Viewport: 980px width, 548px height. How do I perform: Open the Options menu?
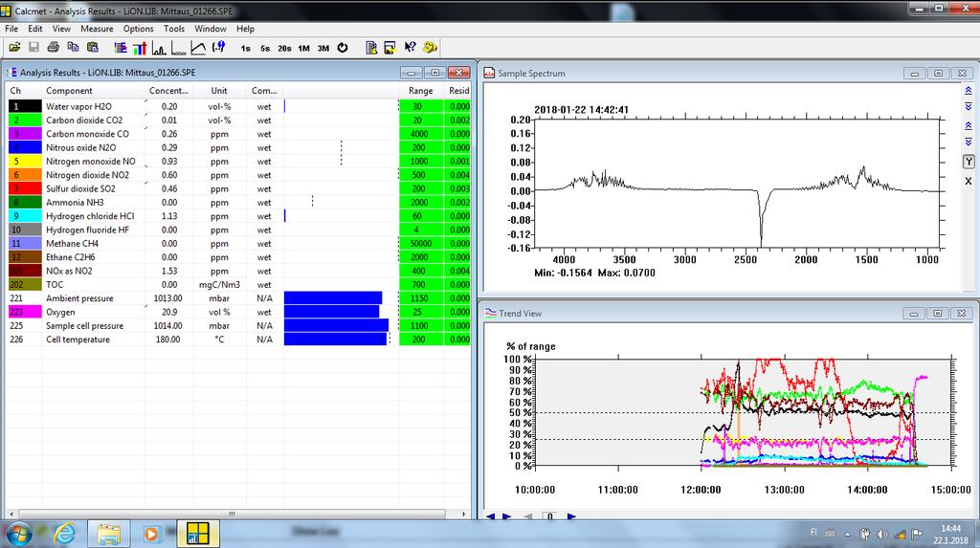tap(138, 29)
